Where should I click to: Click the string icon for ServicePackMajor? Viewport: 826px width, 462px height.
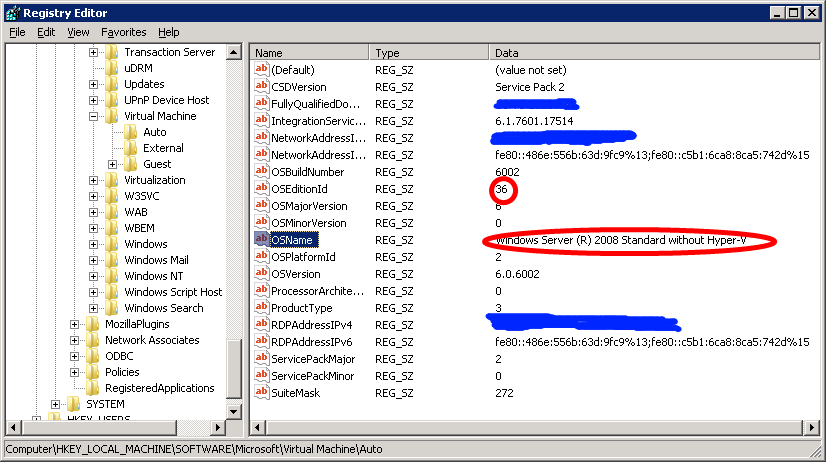261,358
